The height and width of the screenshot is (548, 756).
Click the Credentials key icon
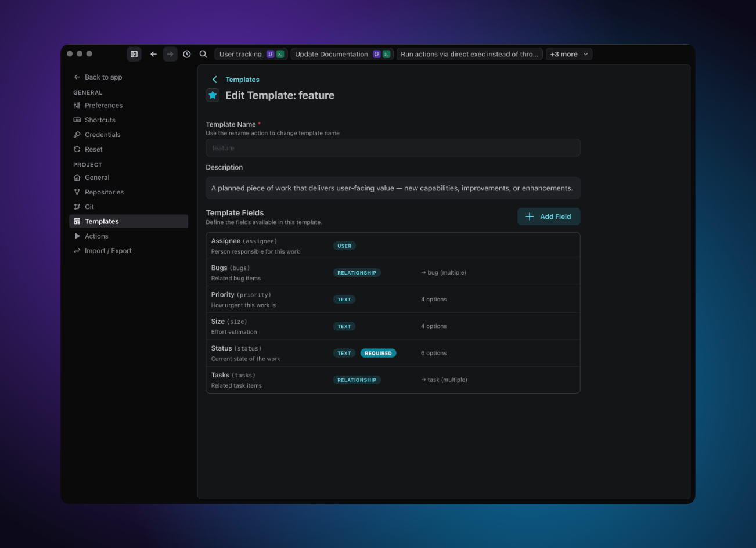[77, 135]
